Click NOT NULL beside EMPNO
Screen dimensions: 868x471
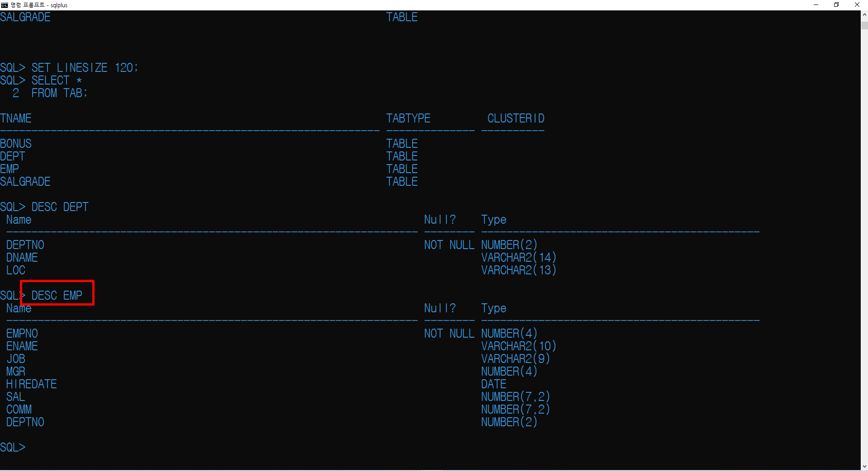tap(449, 334)
